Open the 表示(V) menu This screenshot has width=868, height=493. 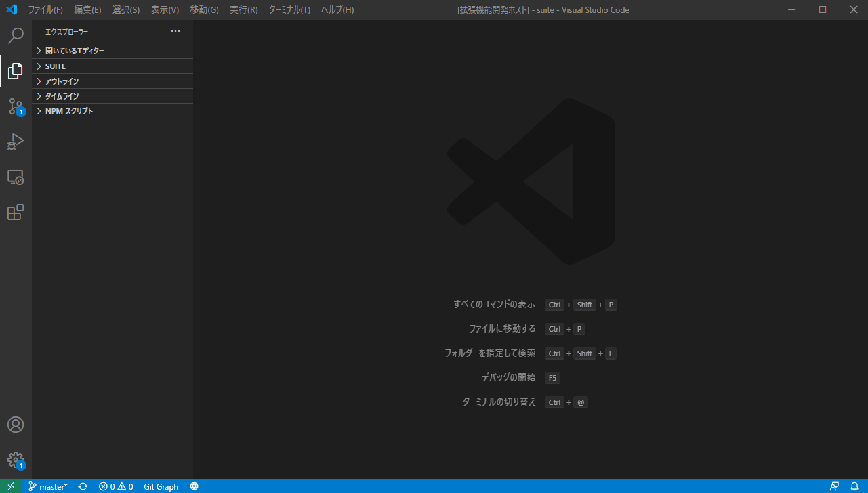[165, 9]
